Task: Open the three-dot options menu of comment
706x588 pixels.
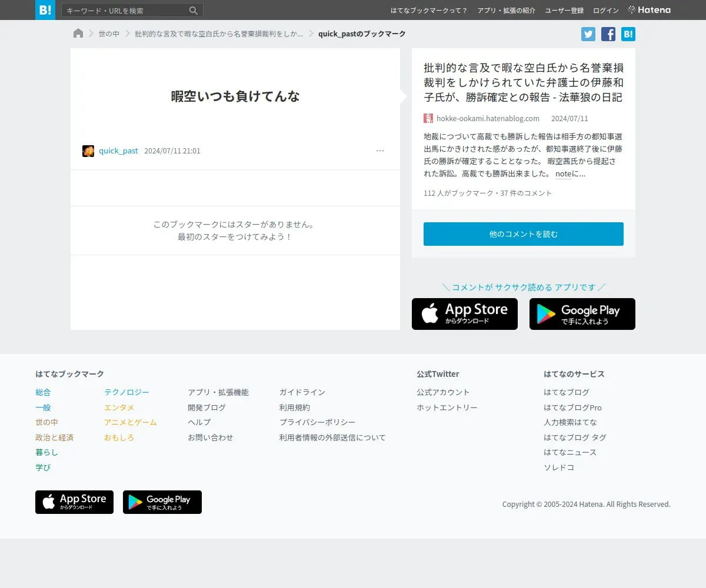Action: click(x=380, y=151)
